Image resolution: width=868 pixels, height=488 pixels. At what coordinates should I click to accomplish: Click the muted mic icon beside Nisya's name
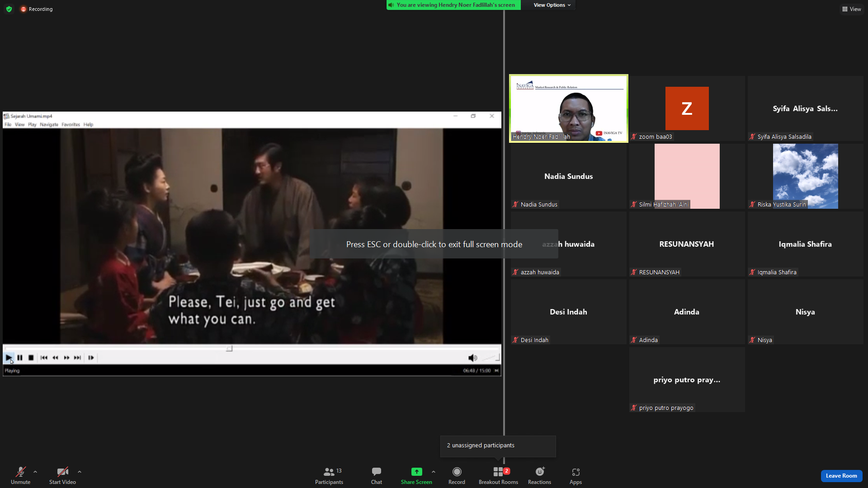coord(752,340)
